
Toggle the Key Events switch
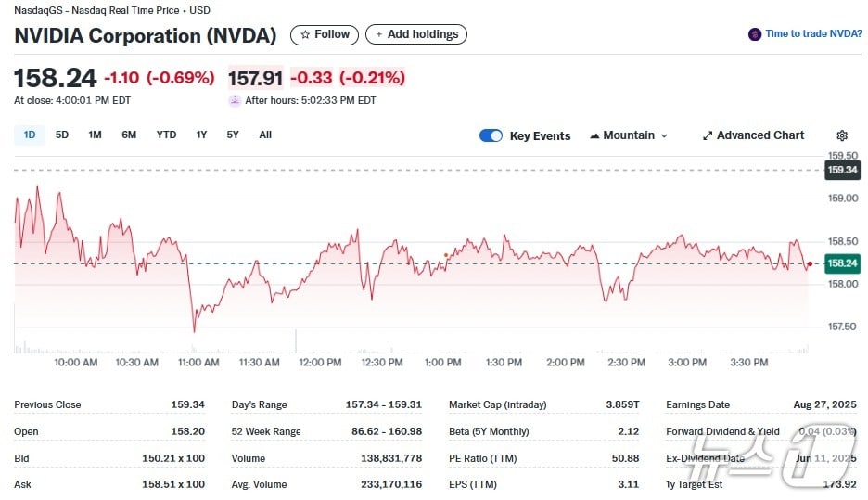click(491, 135)
